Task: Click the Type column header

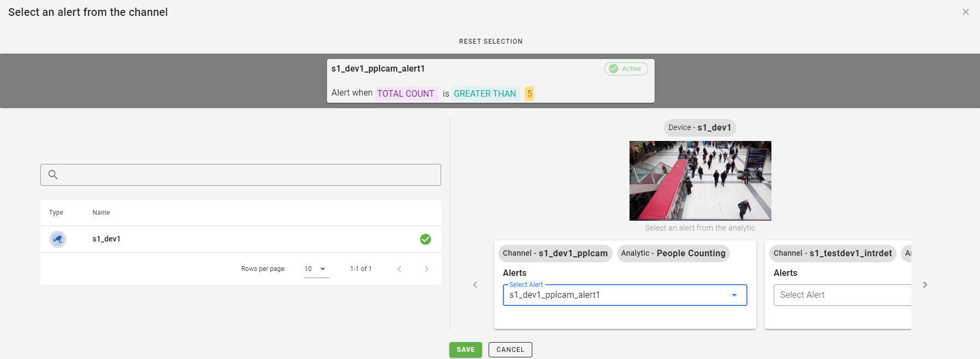Action: [56, 213]
